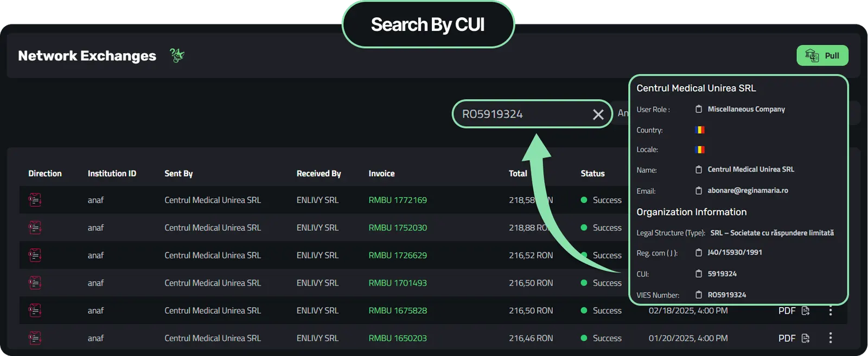Image resolution: width=868 pixels, height=356 pixels.
Task: Click the Institution ID column header
Action: pyautogui.click(x=112, y=173)
